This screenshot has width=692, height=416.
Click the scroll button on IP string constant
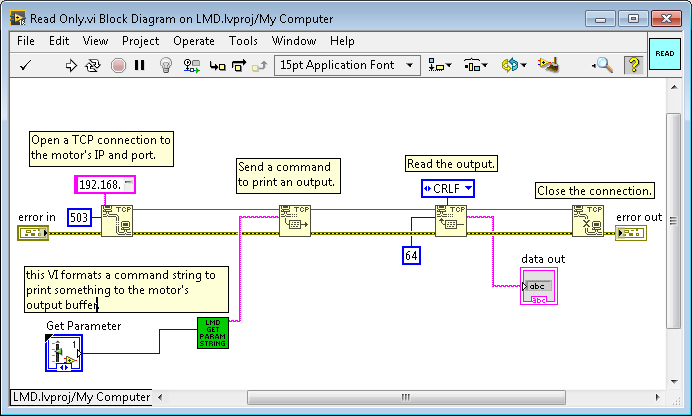click(x=128, y=184)
